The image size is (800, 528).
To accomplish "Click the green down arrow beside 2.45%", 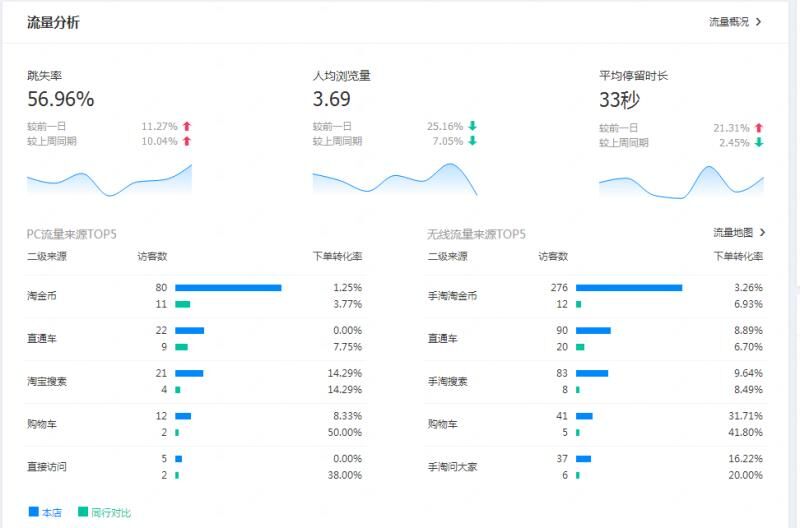I will point(759,143).
